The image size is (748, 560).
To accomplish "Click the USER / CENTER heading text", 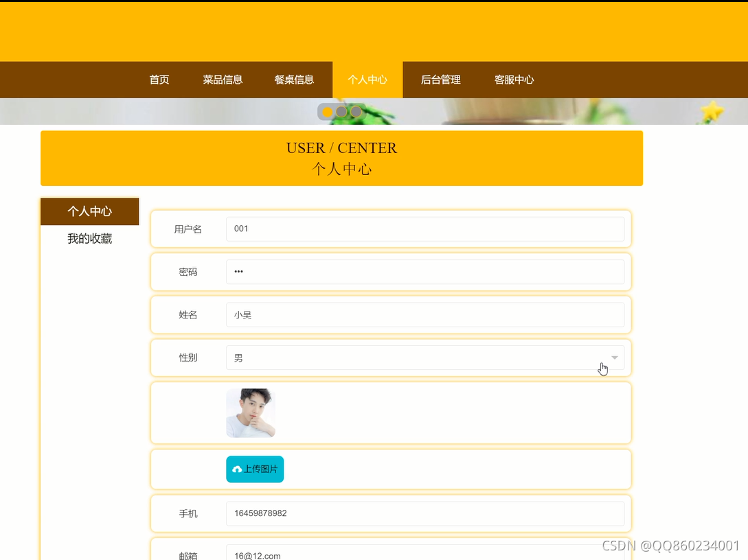I will click(x=341, y=148).
